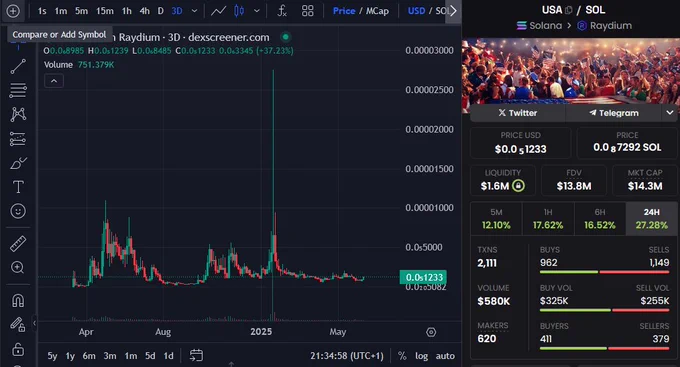
Task: Open the token's Twitter link
Action: tap(518, 113)
